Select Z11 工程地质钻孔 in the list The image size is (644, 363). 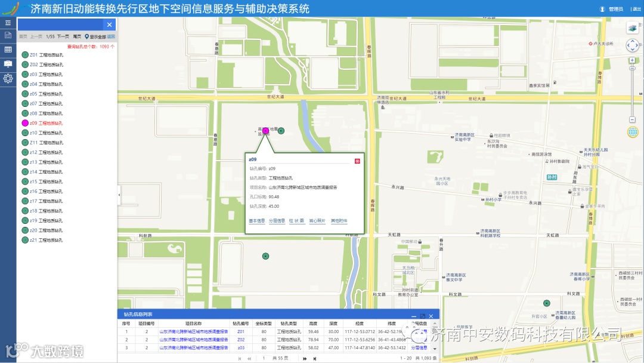pos(43,143)
